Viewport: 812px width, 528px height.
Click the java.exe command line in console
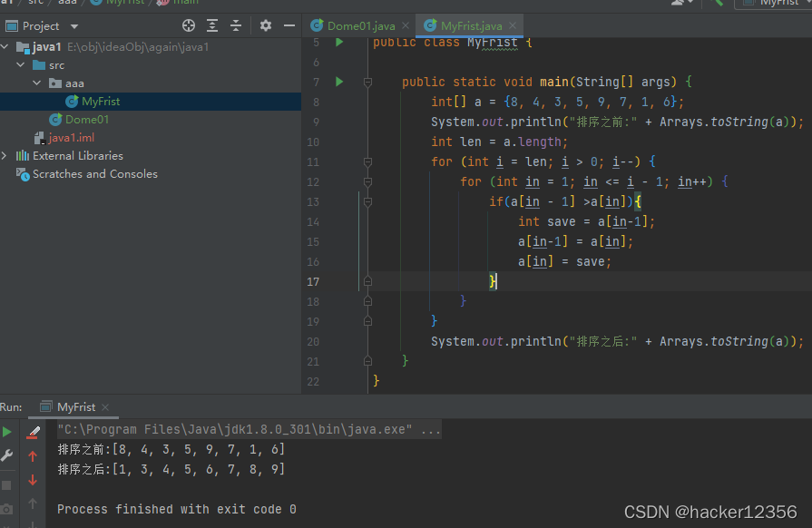[249, 430]
